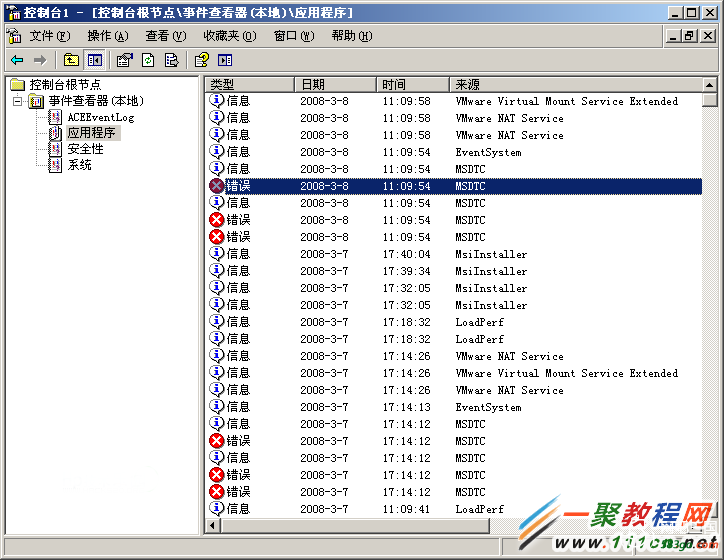
Task: Select the 11:09:58 VMware Virtual Mount Service row
Action: [x=454, y=101]
